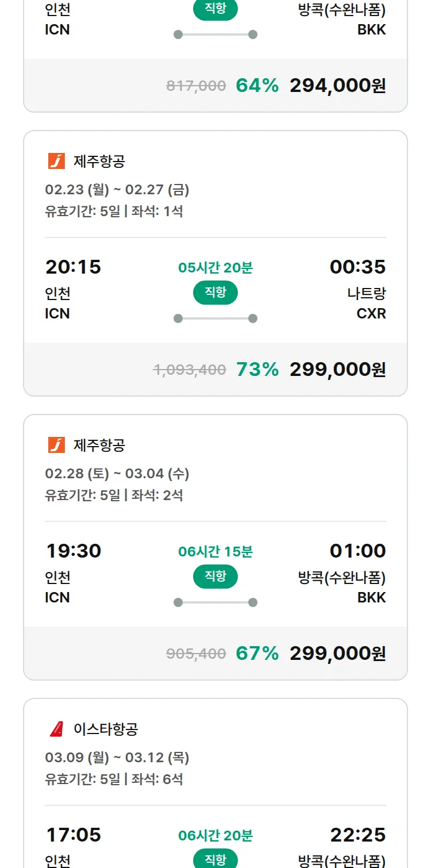Click the 03.09 (월) ~ 03.12 (목) date range

point(117,758)
